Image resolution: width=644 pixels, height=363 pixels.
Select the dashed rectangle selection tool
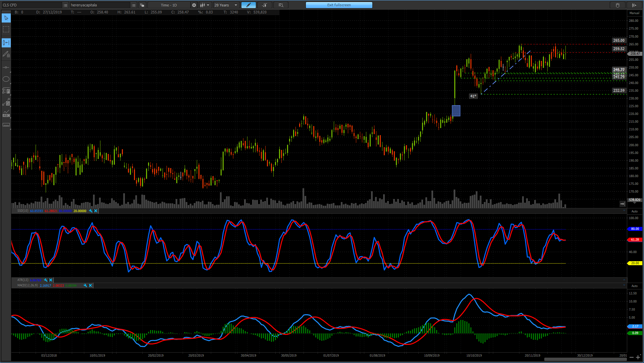click(x=6, y=30)
